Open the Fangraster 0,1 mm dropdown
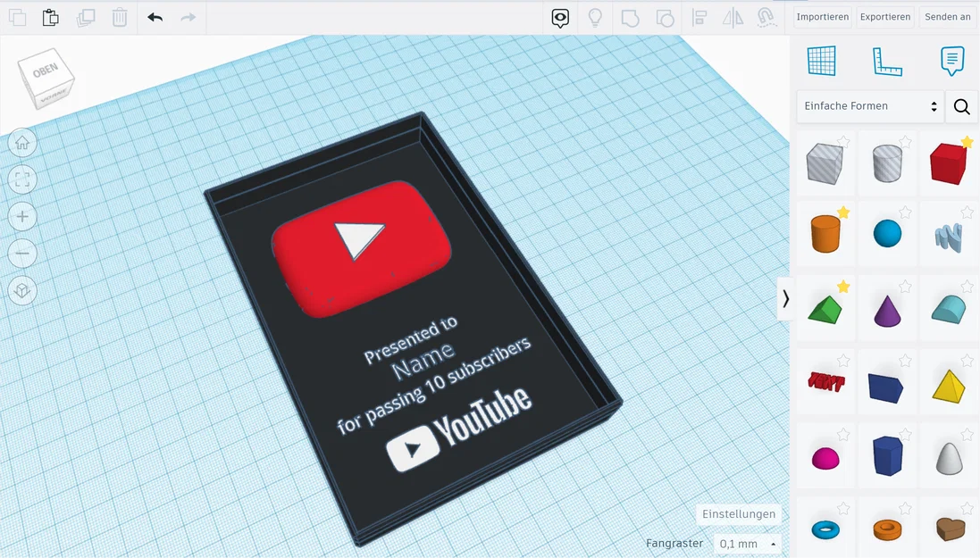Screen dimensions: 980x558 [x=747, y=544]
